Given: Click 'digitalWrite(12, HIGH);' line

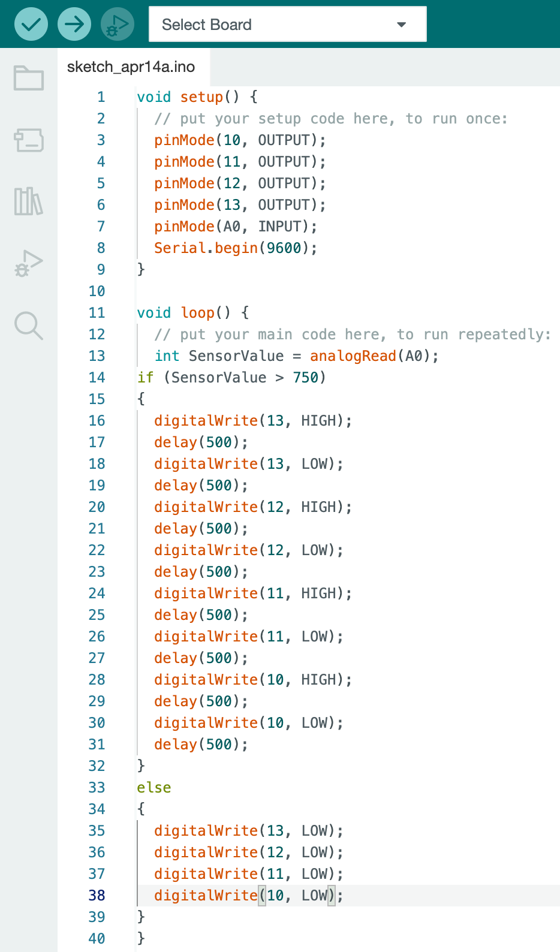Looking at the screenshot, I should [x=253, y=507].
